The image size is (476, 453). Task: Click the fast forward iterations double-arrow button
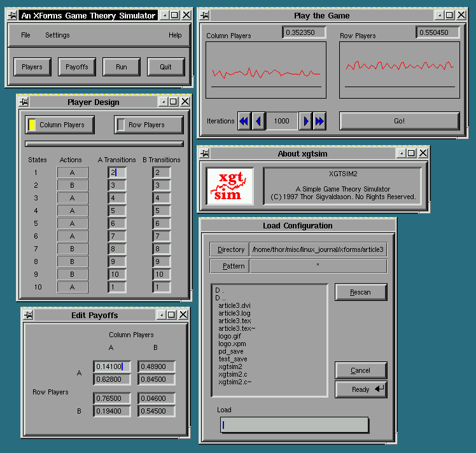point(319,121)
